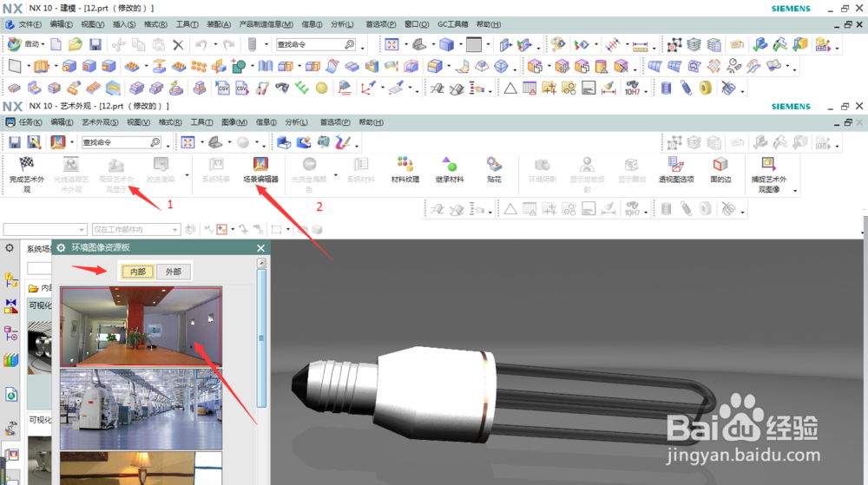
Task: Click the paintbrush icon in 艺术外观 toolbar
Action: tap(343, 142)
